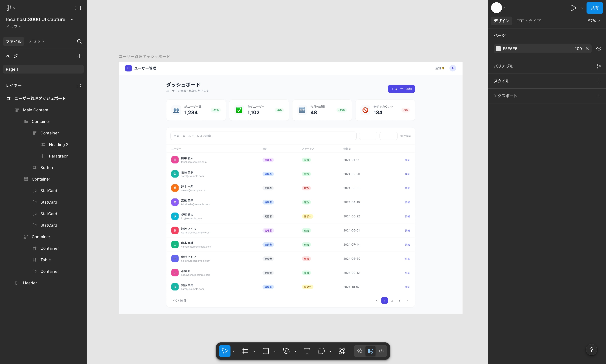The height and width of the screenshot is (364, 606).
Task: Switch to the アセット tab
Action: [x=36, y=41]
